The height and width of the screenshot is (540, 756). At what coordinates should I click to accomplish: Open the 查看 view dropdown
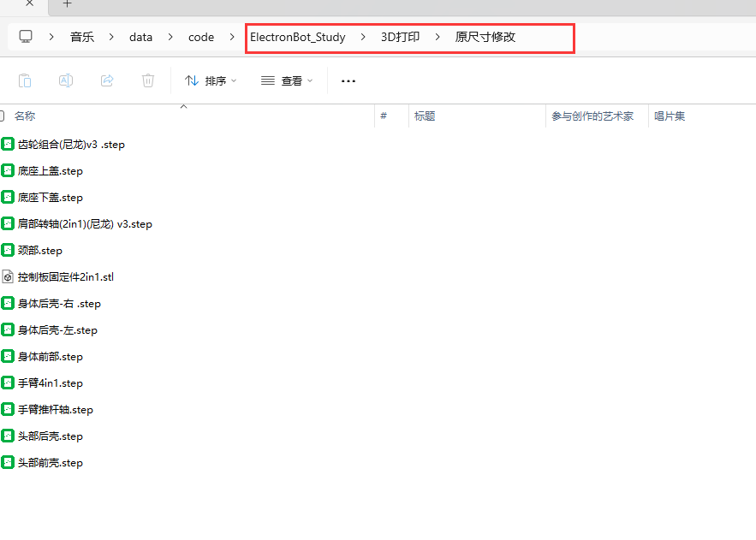287,81
